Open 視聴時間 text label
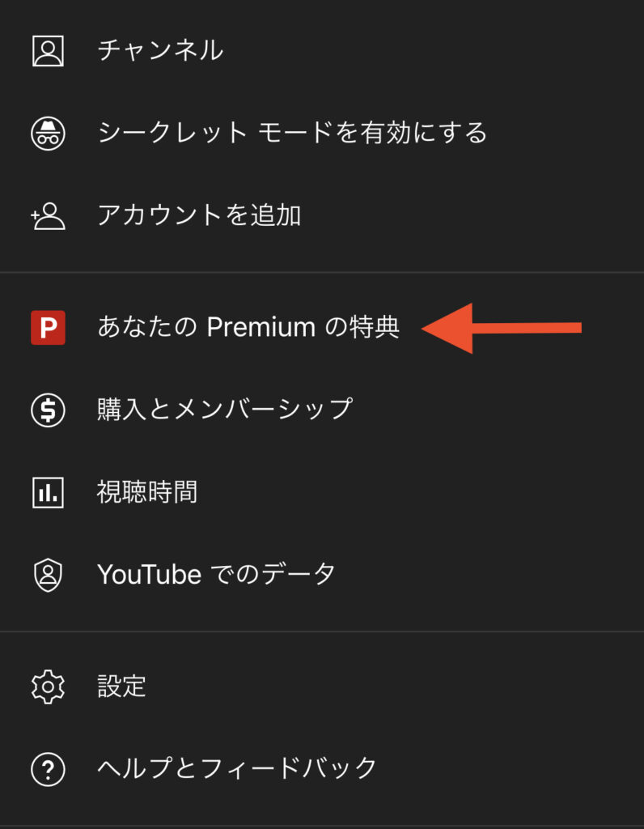644x829 pixels. (147, 491)
